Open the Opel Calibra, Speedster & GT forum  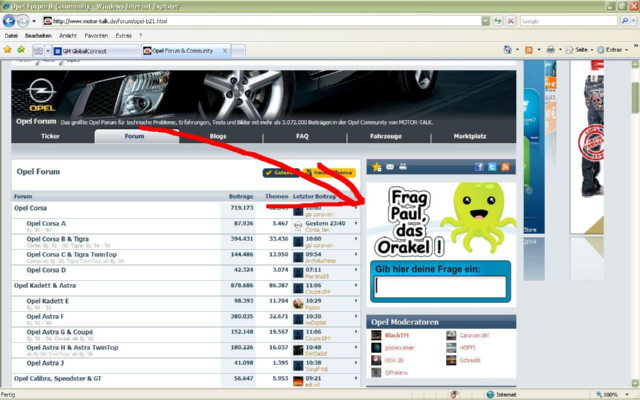[58, 378]
